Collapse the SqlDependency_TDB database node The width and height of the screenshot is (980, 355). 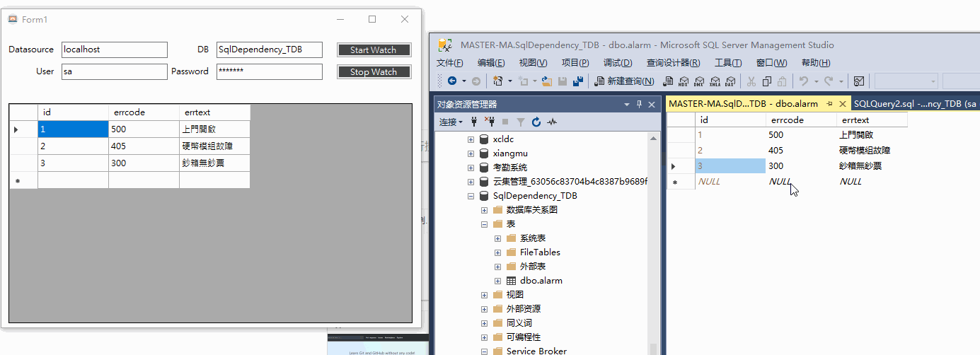(x=471, y=196)
